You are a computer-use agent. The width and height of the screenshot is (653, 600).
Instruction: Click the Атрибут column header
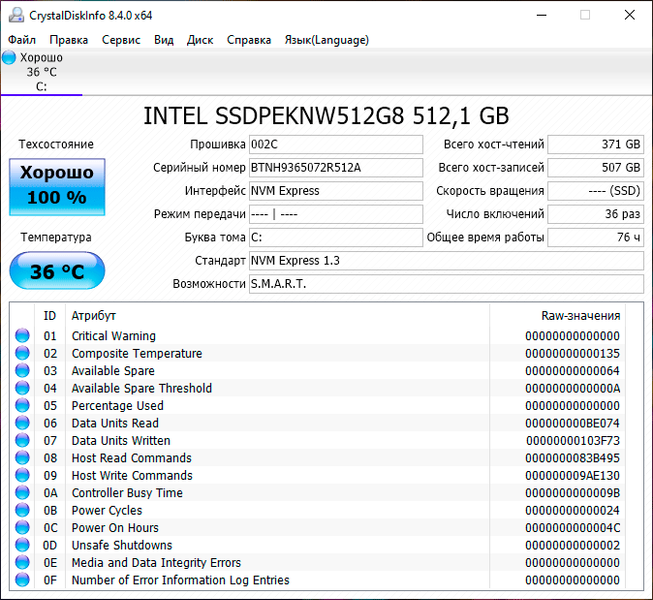point(94,316)
